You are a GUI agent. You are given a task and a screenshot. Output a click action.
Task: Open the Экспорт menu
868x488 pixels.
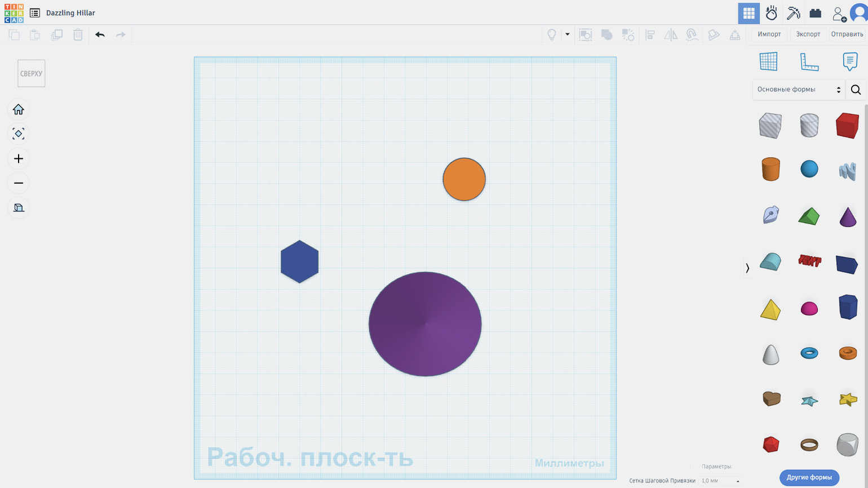(x=808, y=34)
